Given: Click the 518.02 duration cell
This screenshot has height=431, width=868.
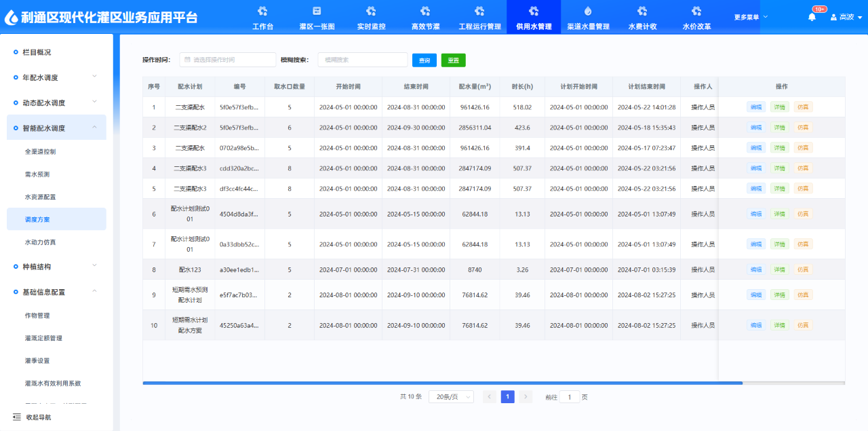Looking at the screenshot, I should tap(522, 107).
